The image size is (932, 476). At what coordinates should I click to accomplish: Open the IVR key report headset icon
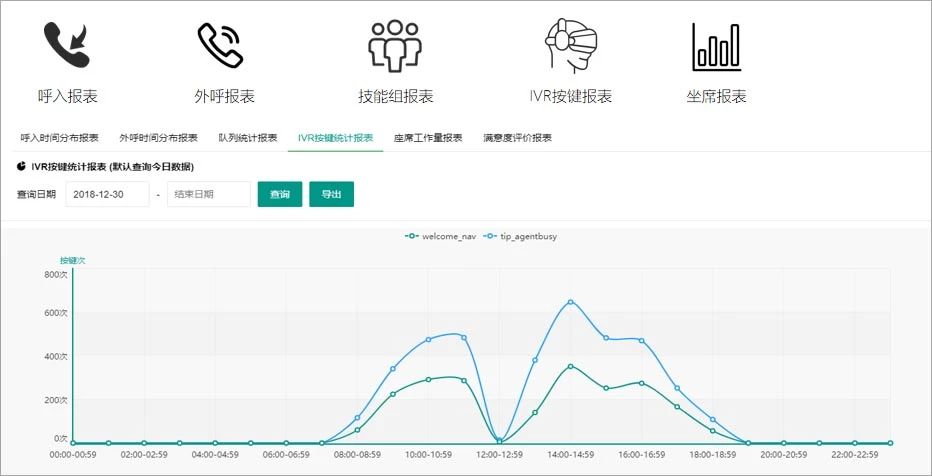pos(570,45)
